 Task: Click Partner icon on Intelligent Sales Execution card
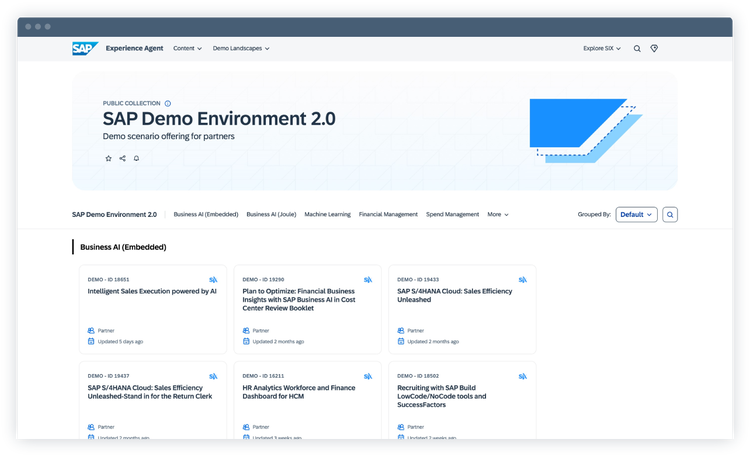pos(91,331)
